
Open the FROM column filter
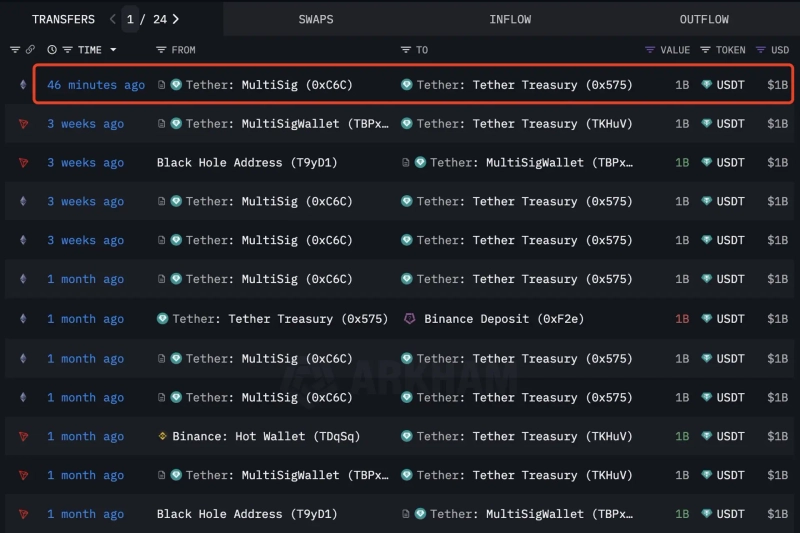pyautogui.click(x=162, y=50)
